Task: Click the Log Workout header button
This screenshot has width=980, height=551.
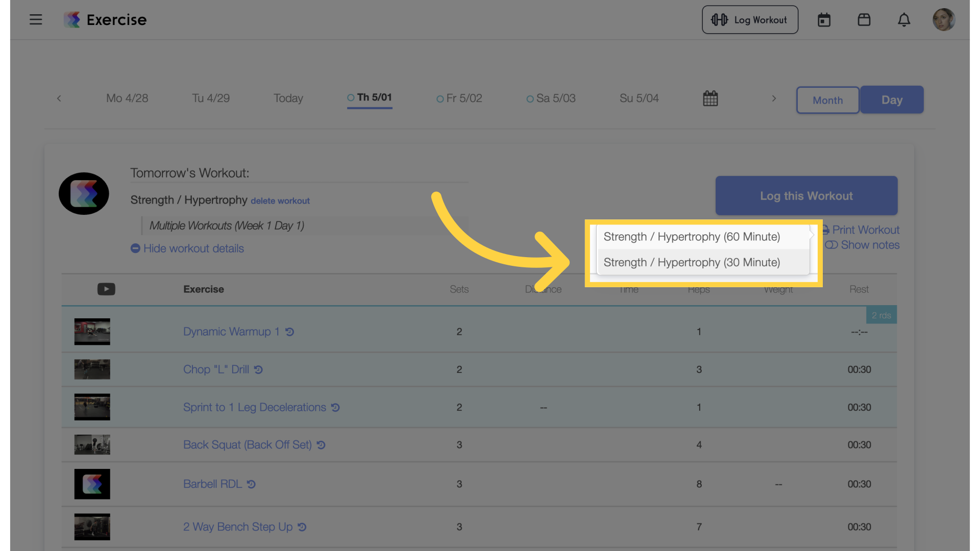Action: 750,20
